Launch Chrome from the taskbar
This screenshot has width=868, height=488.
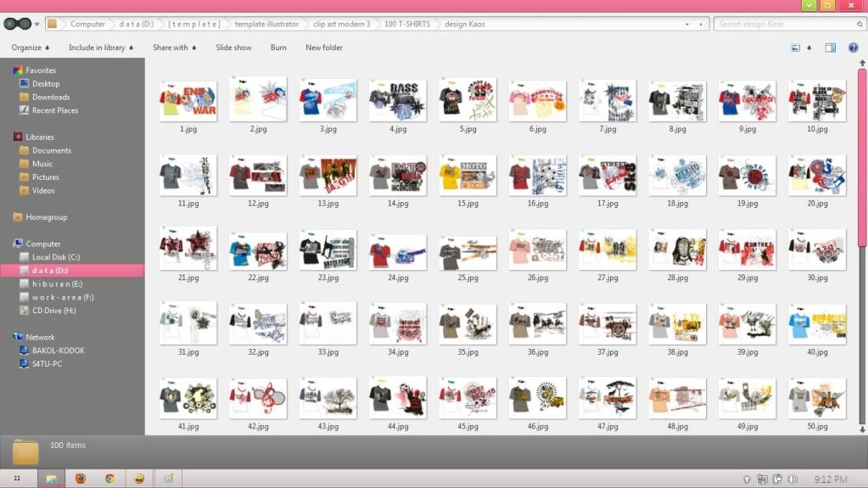tap(109, 479)
